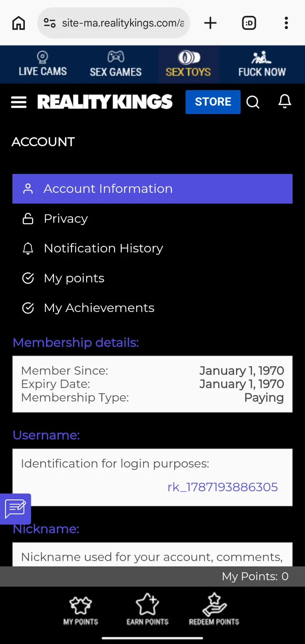Open the Privacy section
Viewport: 305px width, 644px height.
152,219
